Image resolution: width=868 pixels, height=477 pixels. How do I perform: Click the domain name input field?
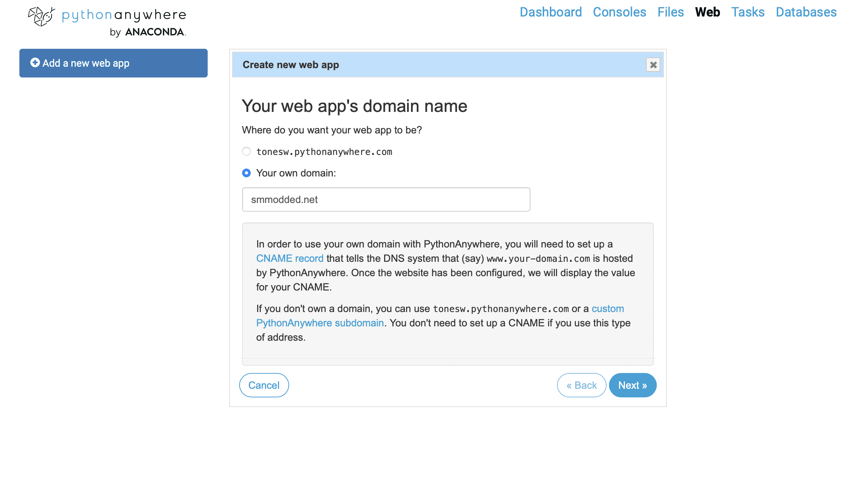pos(386,199)
